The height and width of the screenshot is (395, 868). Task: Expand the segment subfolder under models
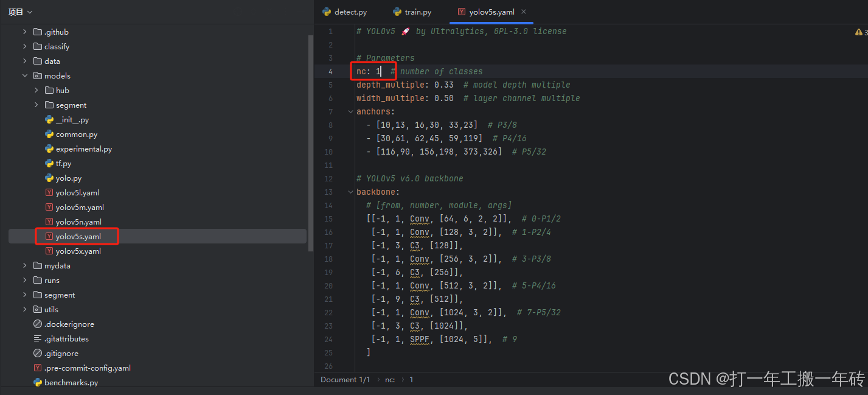tap(36, 105)
